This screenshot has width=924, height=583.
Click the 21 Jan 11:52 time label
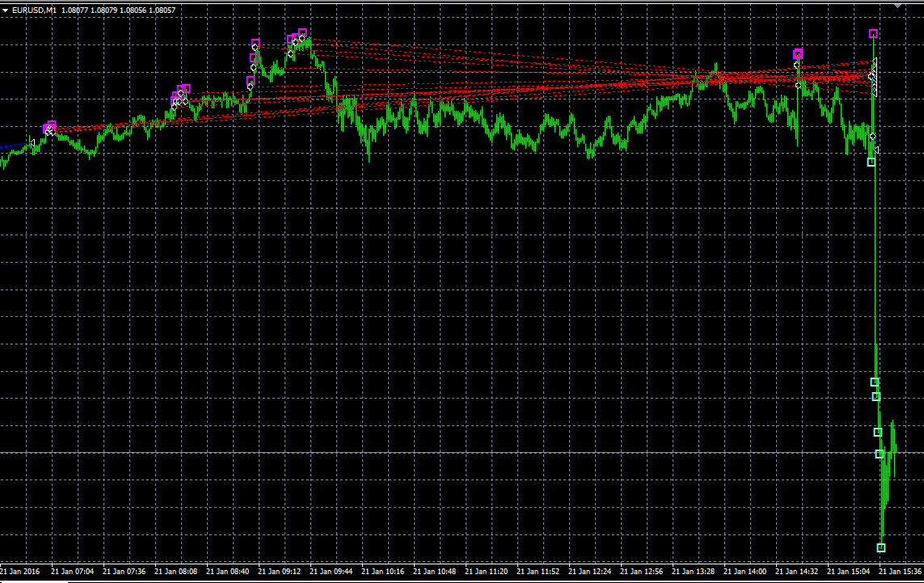(x=538, y=571)
